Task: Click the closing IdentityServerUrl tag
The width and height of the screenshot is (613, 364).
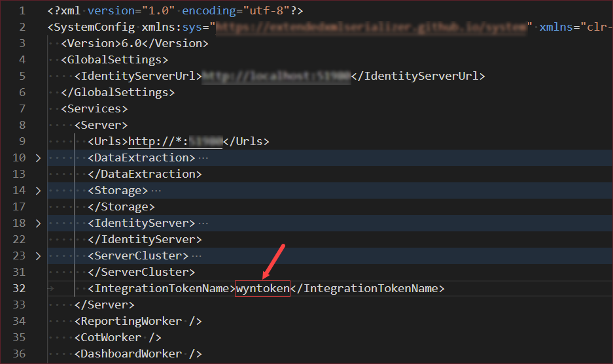Action: click(x=418, y=76)
